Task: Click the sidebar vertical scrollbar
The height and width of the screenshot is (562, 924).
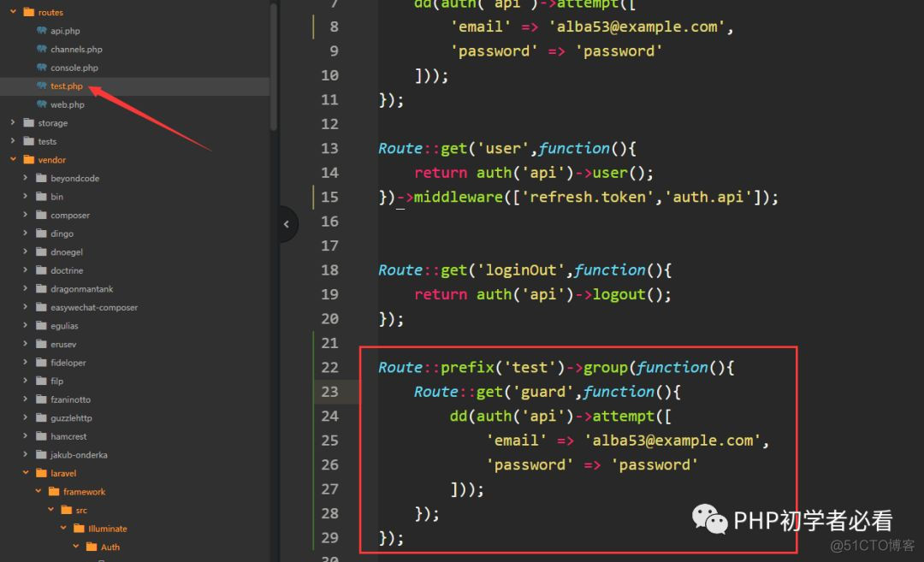Action: pos(274,66)
